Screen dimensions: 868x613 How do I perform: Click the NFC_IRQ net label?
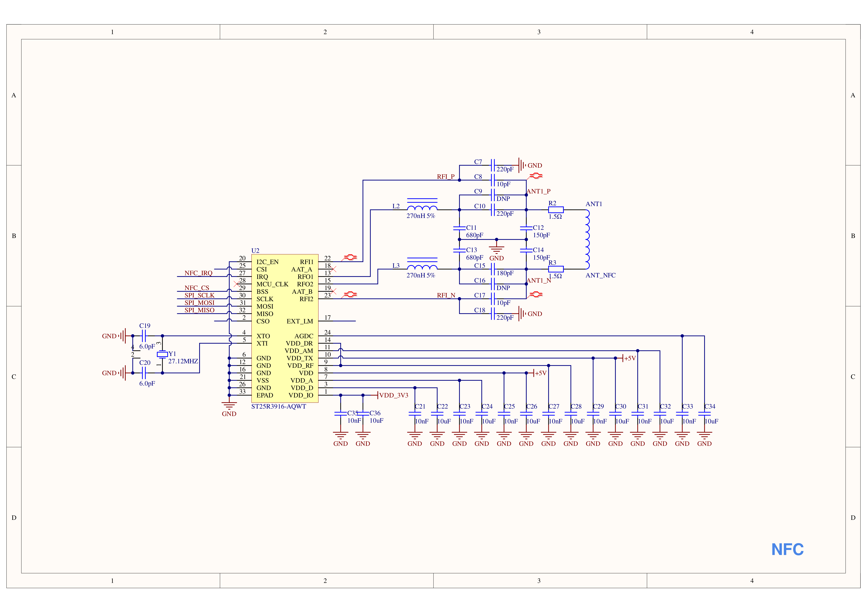[198, 273]
